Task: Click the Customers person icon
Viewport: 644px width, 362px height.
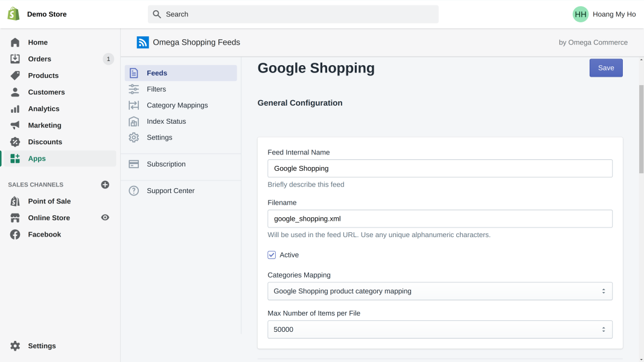Action: (15, 92)
